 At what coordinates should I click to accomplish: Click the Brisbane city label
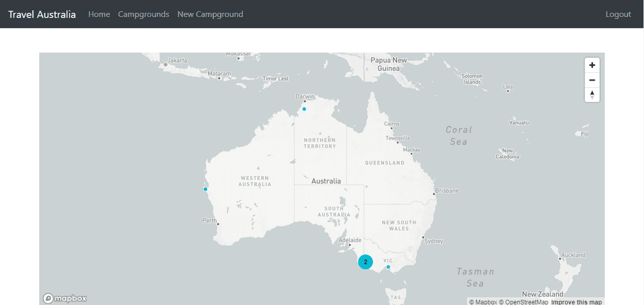[x=447, y=191]
